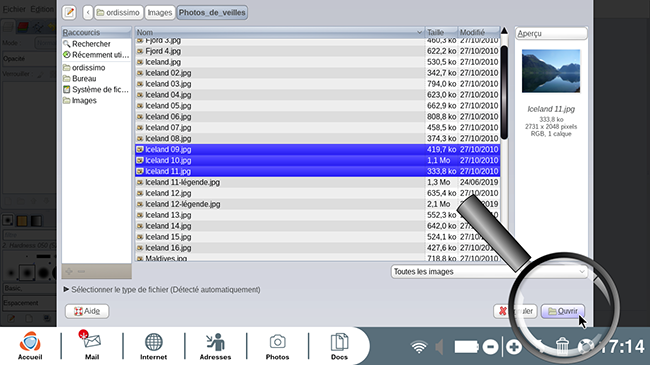This screenshot has height=365, width=650.
Task: Select file Iceland.jpg
Action: [318, 62]
